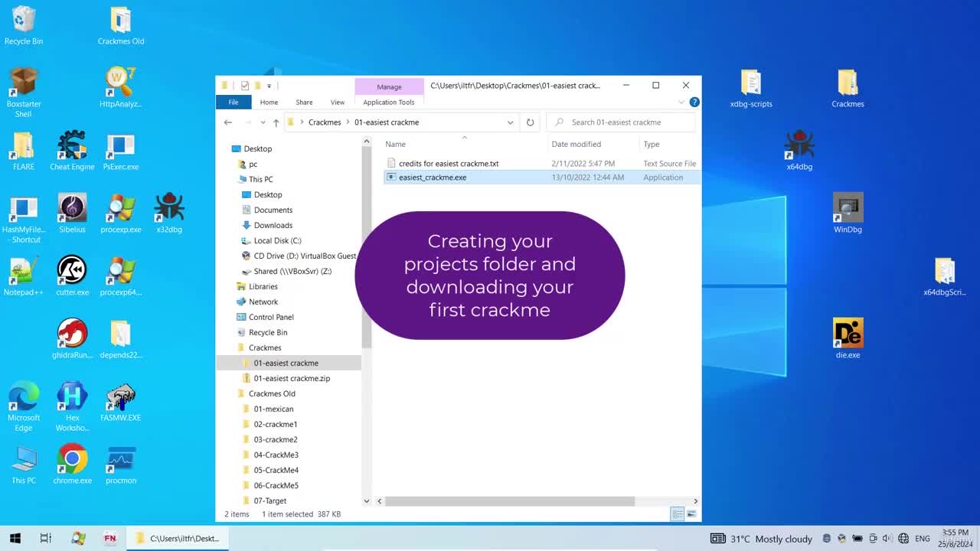The height and width of the screenshot is (551, 980).
Task: Open Local Disk (C:) in navigation pane
Action: [277, 240]
